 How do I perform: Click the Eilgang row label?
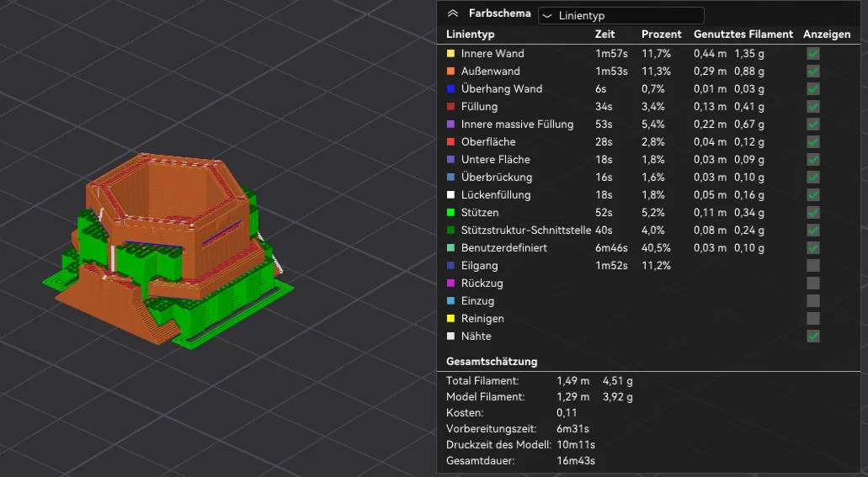[479, 266]
